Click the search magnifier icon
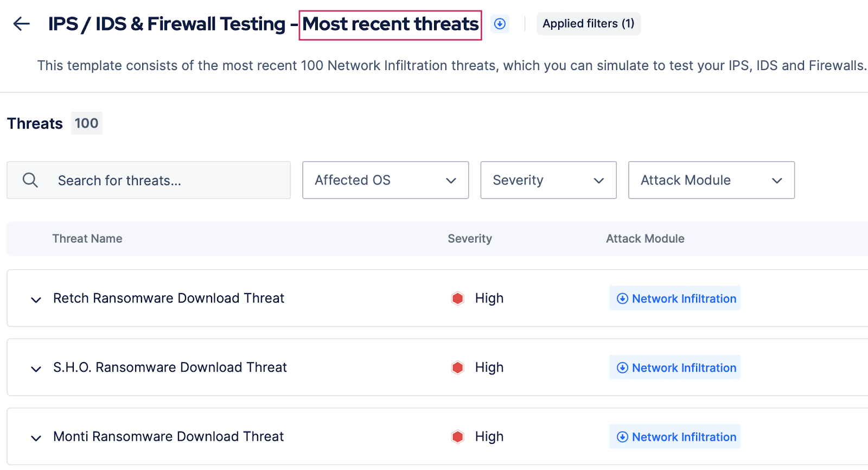The width and height of the screenshot is (868, 470). tap(30, 180)
